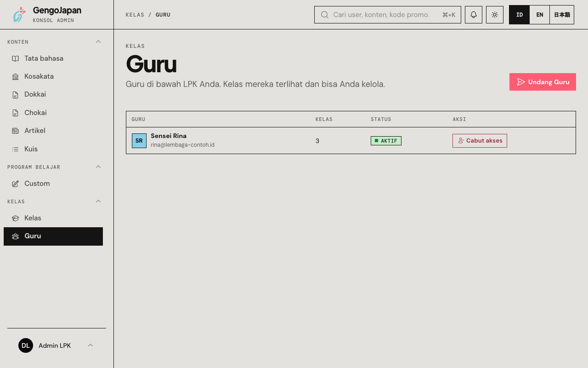Image resolution: width=588 pixels, height=368 pixels.
Task: Click the Sensei Rina name
Action: 169,136
